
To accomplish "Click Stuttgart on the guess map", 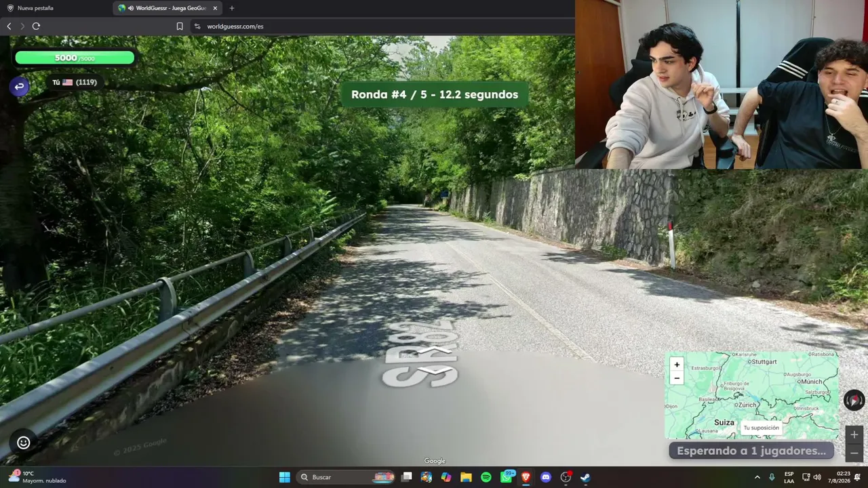I will (x=764, y=362).
